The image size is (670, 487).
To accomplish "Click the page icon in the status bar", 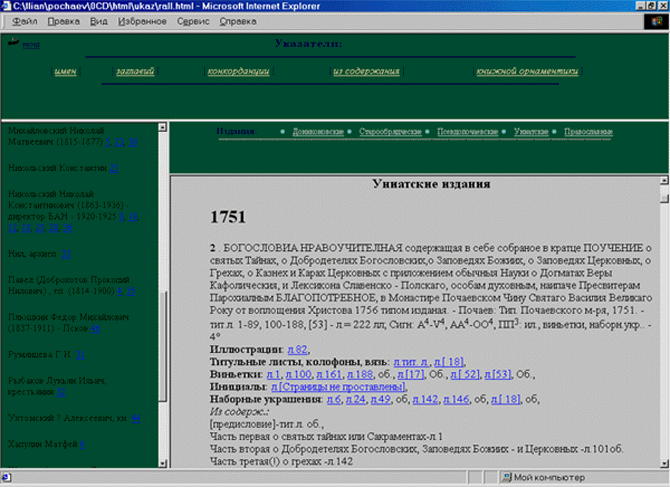I will 8,478.
